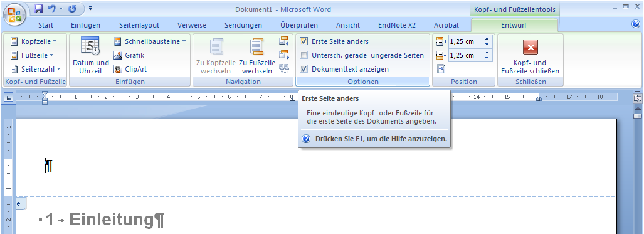Switch to the Überprüfen tab

pos(299,25)
